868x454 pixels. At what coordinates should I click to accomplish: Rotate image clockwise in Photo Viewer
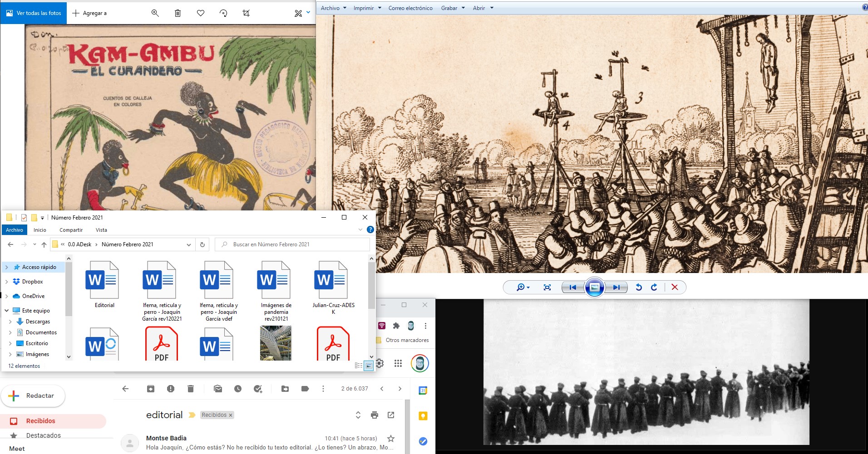(x=654, y=287)
